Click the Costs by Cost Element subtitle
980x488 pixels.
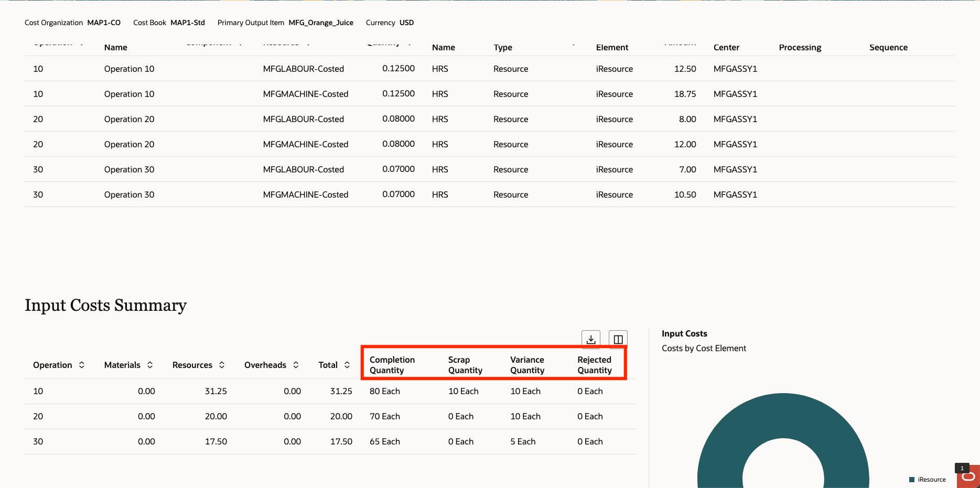(x=704, y=348)
